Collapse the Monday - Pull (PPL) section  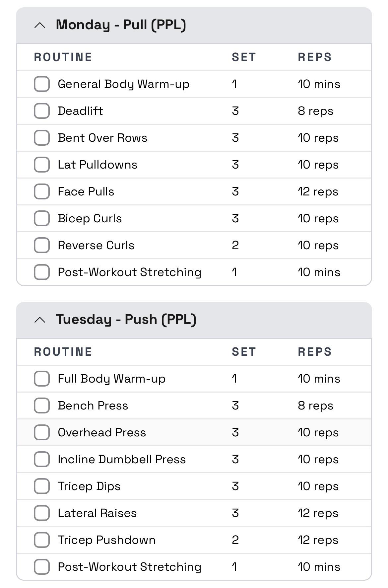pos(40,25)
